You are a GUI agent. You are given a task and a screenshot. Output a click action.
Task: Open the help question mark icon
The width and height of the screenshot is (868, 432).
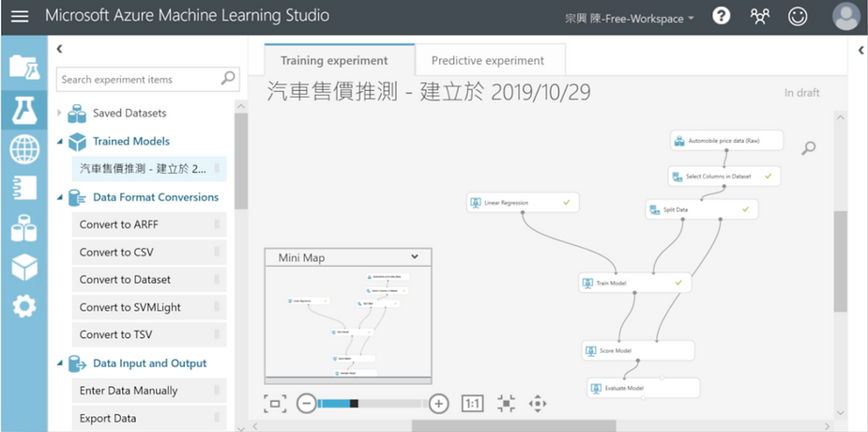tap(722, 16)
